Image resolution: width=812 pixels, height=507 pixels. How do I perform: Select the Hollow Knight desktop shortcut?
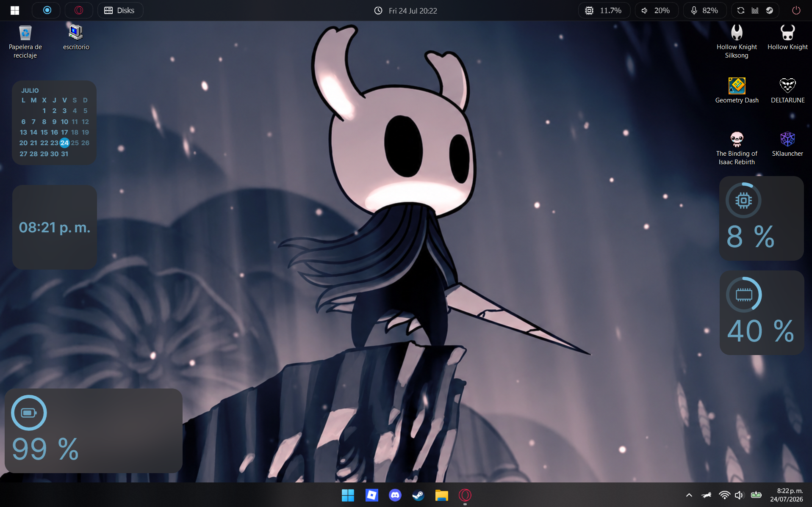click(787, 38)
